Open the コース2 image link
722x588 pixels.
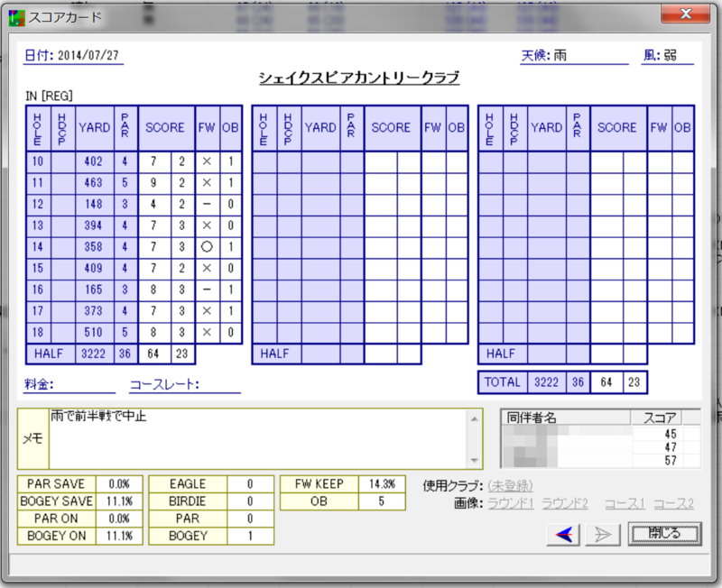click(x=673, y=504)
